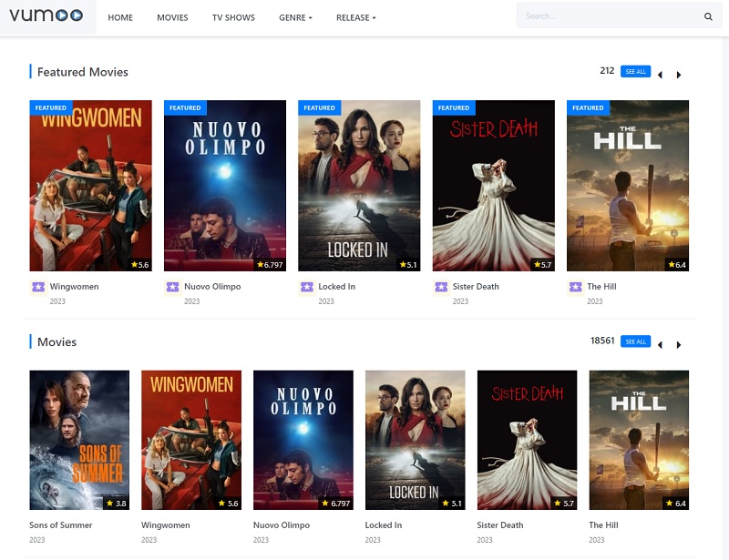The height and width of the screenshot is (560, 729).
Task: Click the star ticket icon beside Sister Death
Action: point(441,287)
